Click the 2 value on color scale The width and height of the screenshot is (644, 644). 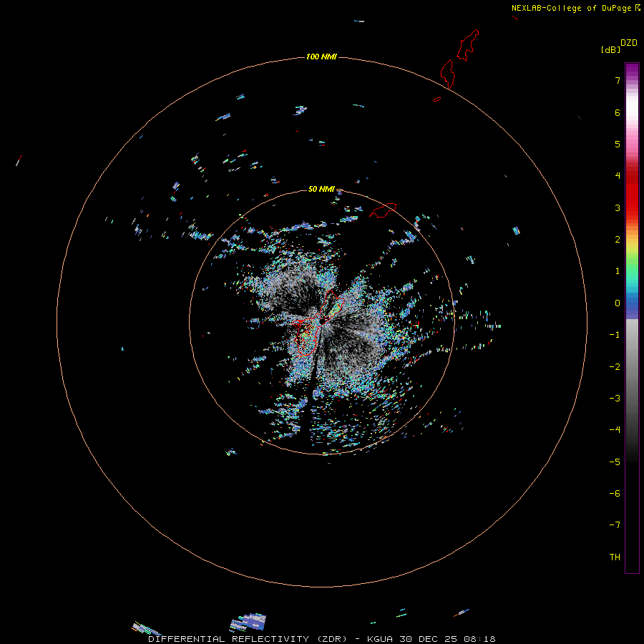(x=618, y=240)
